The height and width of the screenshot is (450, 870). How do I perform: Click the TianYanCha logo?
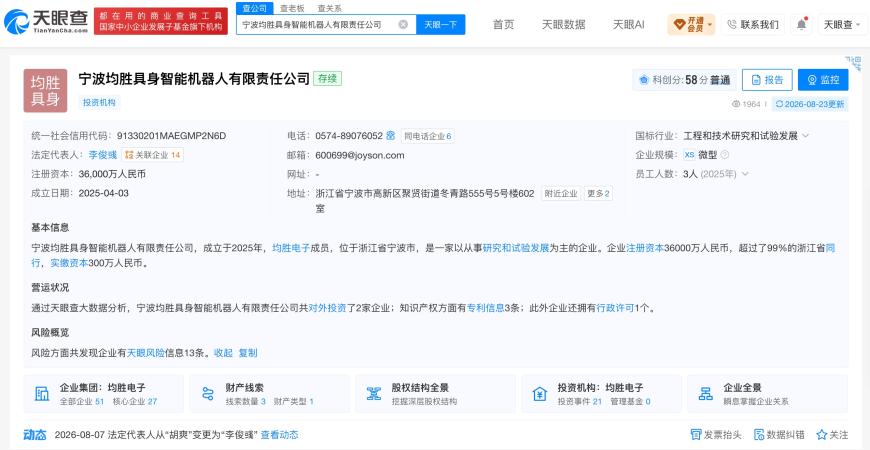pyautogui.click(x=46, y=21)
